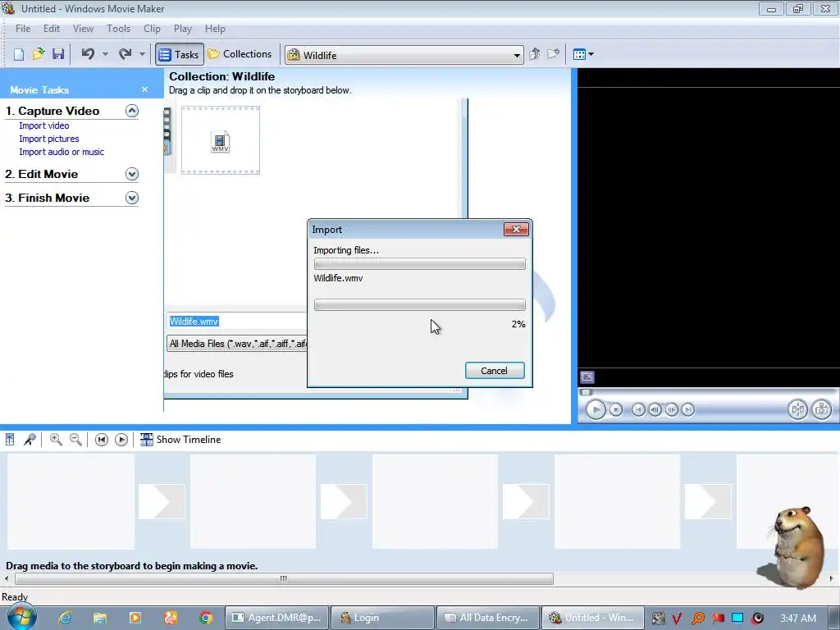
Task: Click the Redo arrow icon
Action: click(125, 54)
